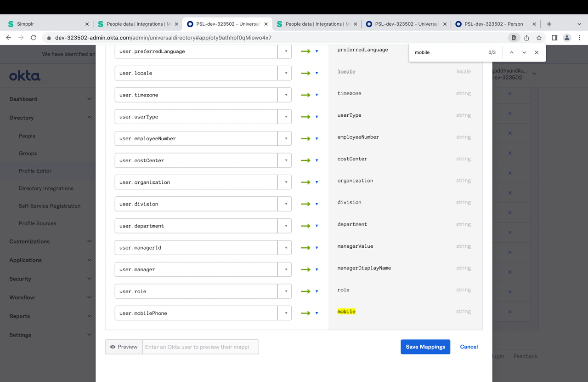Close the browser find bar
The image size is (588, 382).
[x=537, y=52]
